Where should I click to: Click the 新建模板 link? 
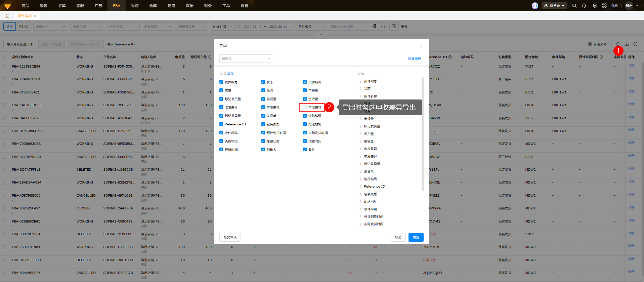414,59
